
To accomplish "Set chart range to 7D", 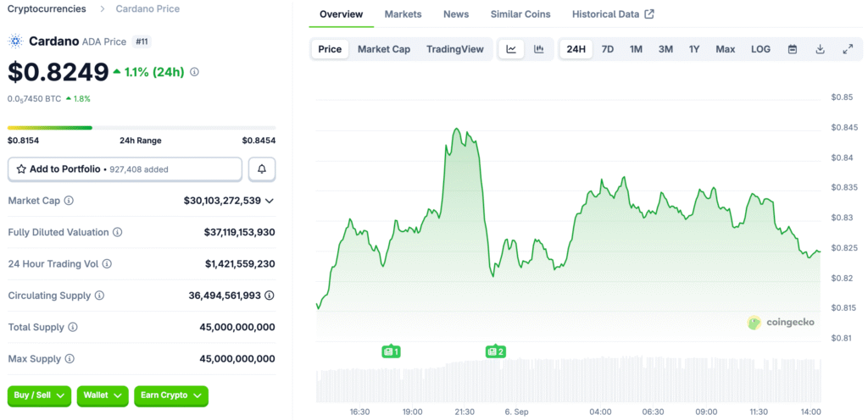I will tap(607, 49).
